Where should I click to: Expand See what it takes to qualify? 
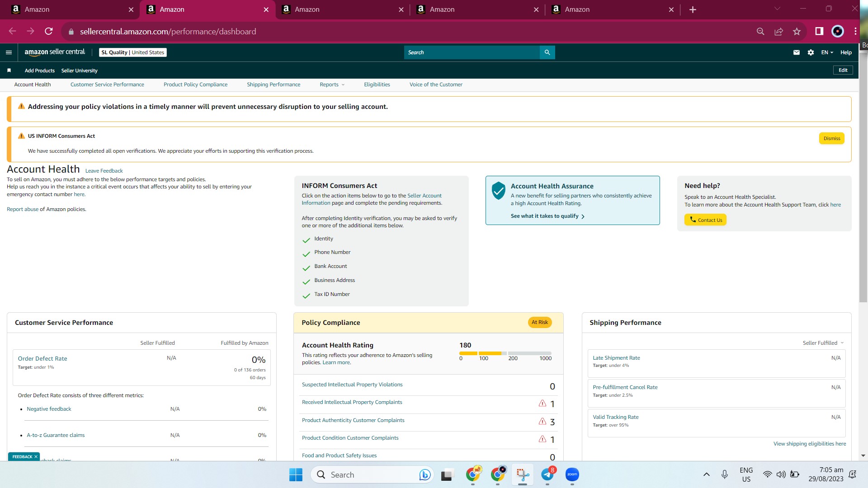pos(547,216)
